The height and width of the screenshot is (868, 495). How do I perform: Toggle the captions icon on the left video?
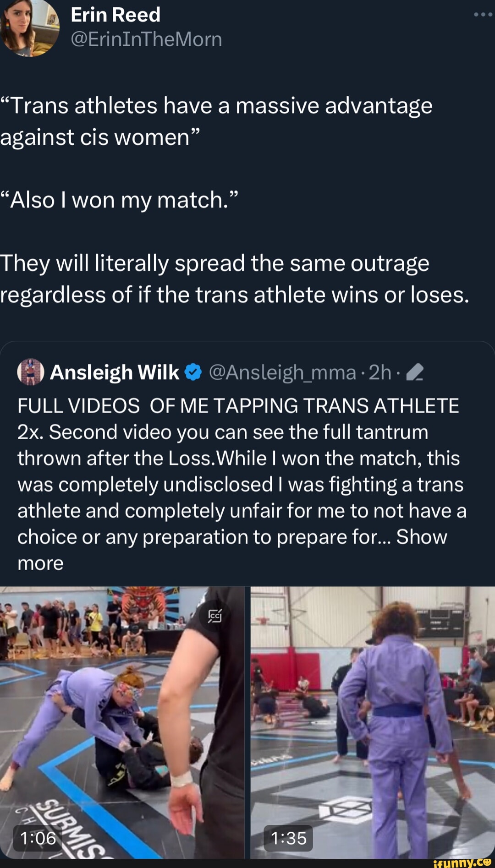click(x=215, y=616)
